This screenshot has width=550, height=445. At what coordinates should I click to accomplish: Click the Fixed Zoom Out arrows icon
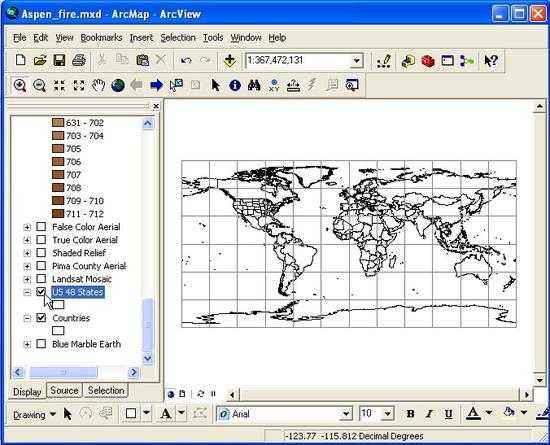point(79,85)
